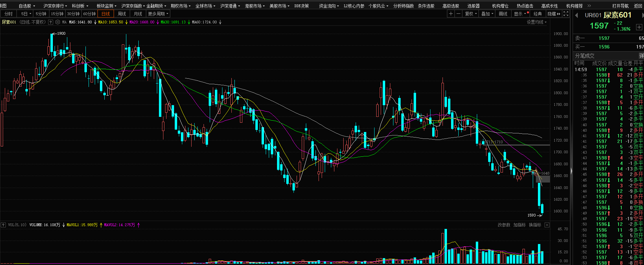
Task: Click MA10:1653.50 value label
Action: pos(111,22)
